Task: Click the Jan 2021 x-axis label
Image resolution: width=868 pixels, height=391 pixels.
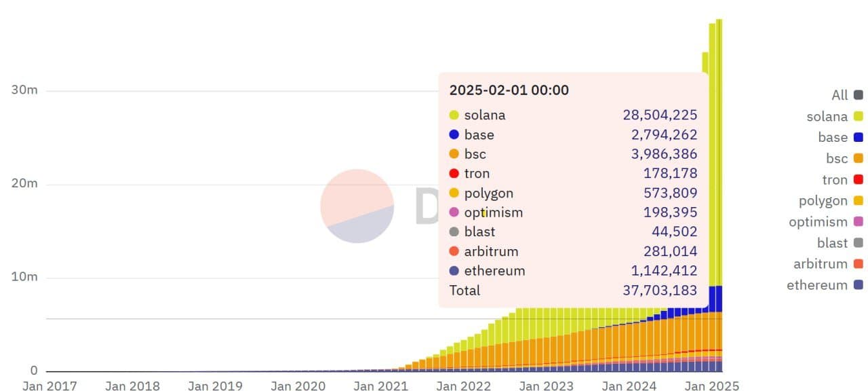Action: (x=380, y=386)
